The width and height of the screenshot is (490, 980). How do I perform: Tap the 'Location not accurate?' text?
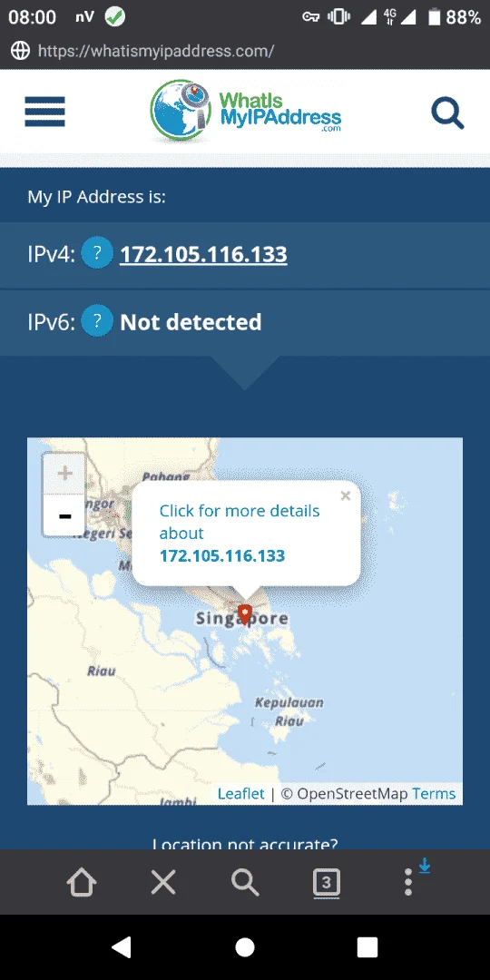click(x=245, y=845)
